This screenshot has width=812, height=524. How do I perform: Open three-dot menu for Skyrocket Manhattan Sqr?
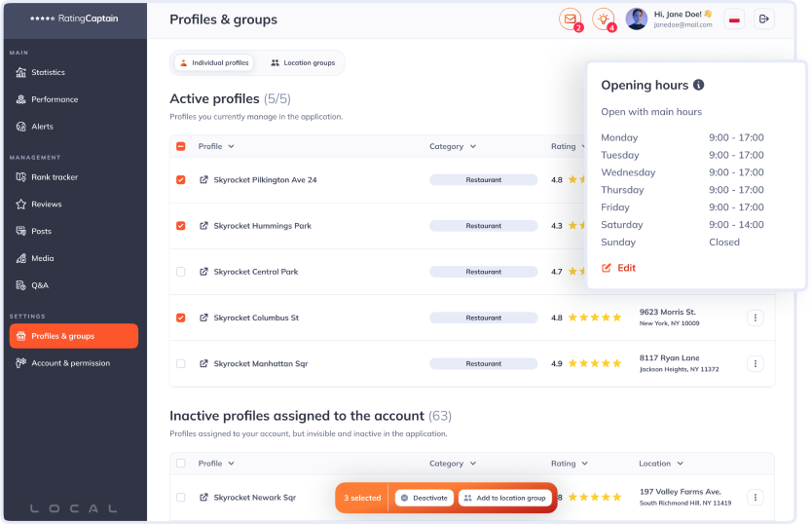pos(755,363)
